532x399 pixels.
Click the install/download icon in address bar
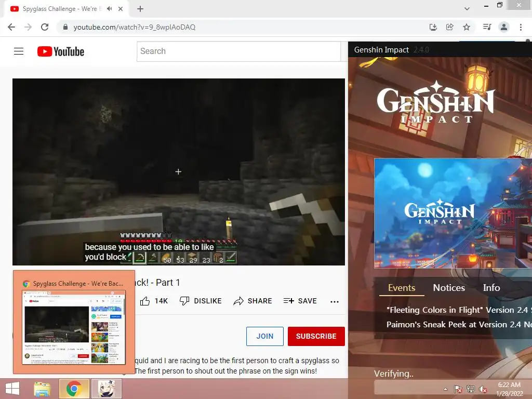click(x=433, y=27)
